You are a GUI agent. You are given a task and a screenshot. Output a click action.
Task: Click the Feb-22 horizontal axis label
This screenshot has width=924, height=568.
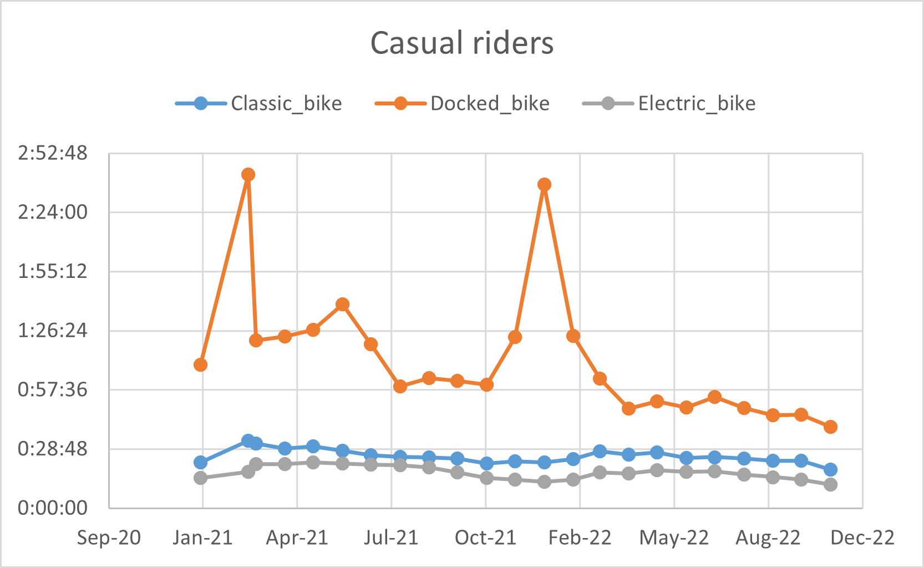[x=580, y=537]
